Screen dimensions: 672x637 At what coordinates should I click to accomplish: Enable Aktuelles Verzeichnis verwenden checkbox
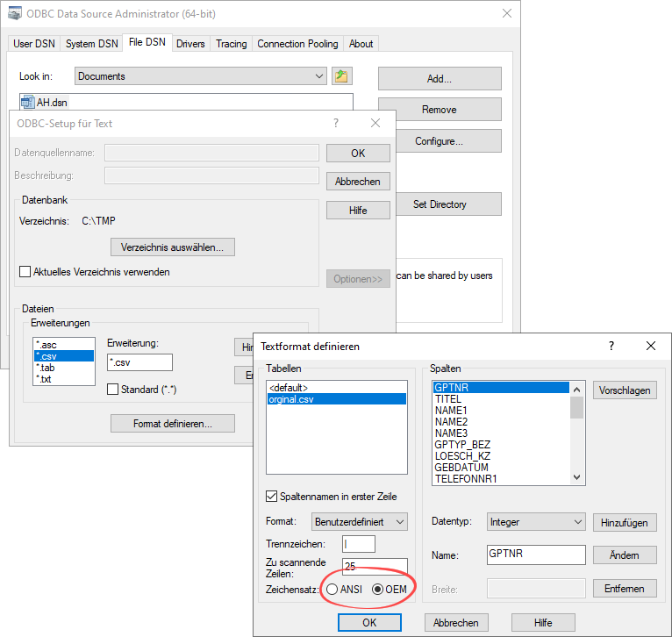click(x=25, y=272)
